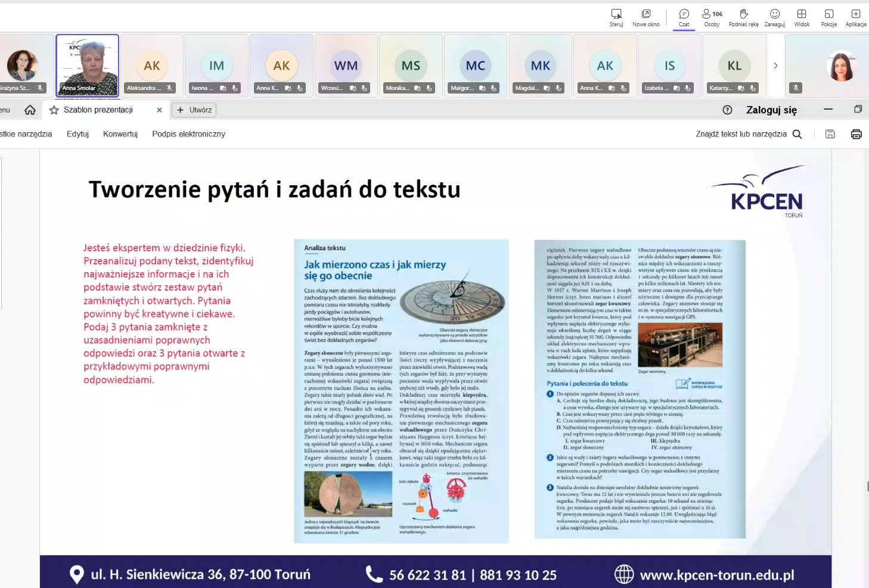This screenshot has height=588, width=869.
Task: Open the Czat chat panel
Action: click(684, 18)
